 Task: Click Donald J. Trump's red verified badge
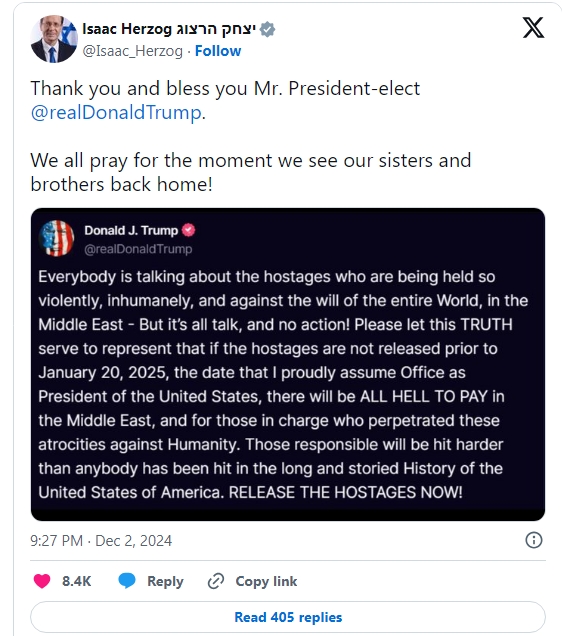(188, 230)
